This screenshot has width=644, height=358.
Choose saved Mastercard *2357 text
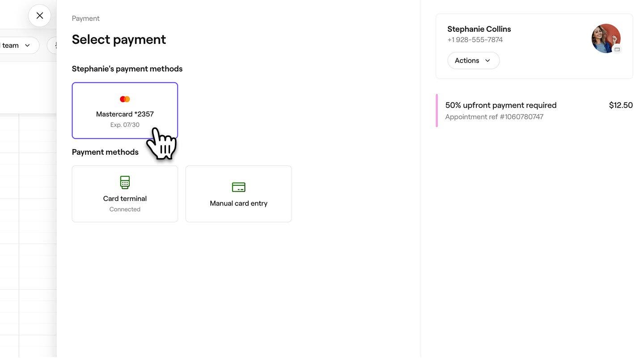[x=125, y=114]
